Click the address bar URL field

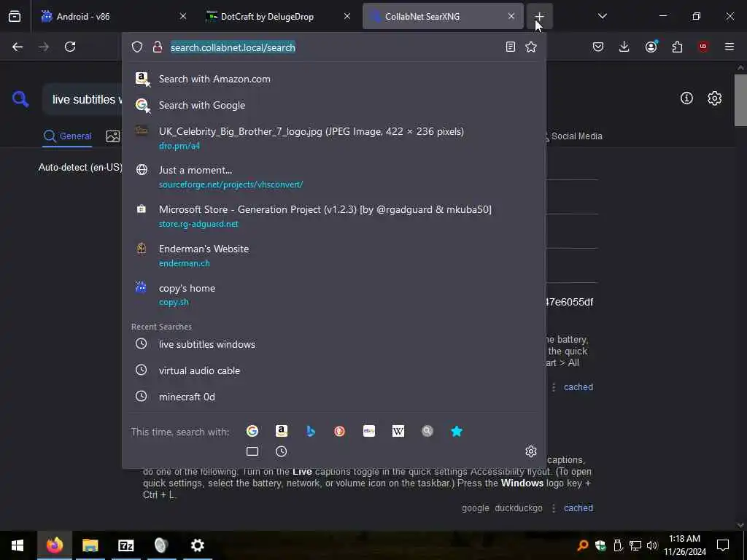333,47
